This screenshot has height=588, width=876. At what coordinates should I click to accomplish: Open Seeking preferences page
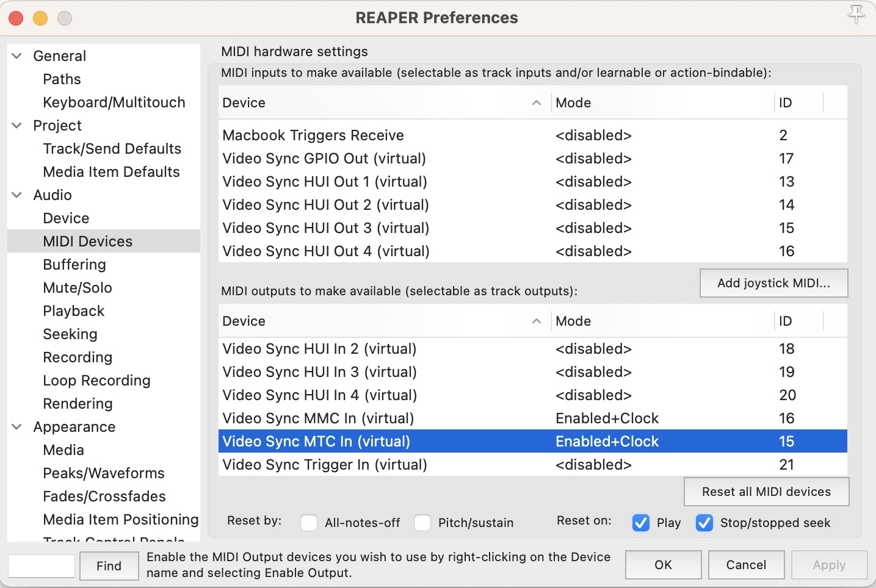point(70,334)
